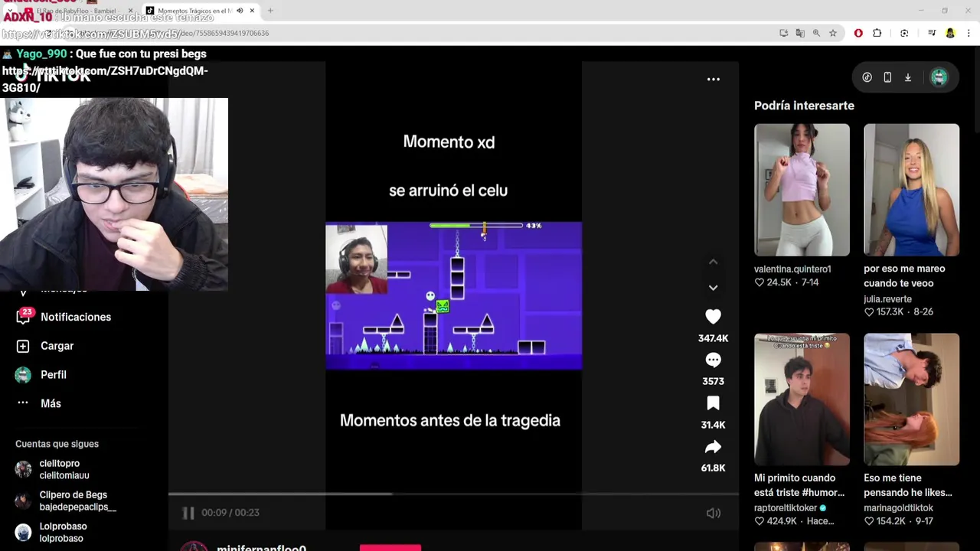Open marinagoldtiktok recommended video thumbnail
This screenshot has width=980, height=551.
pyautogui.click(x=911, y=399)
